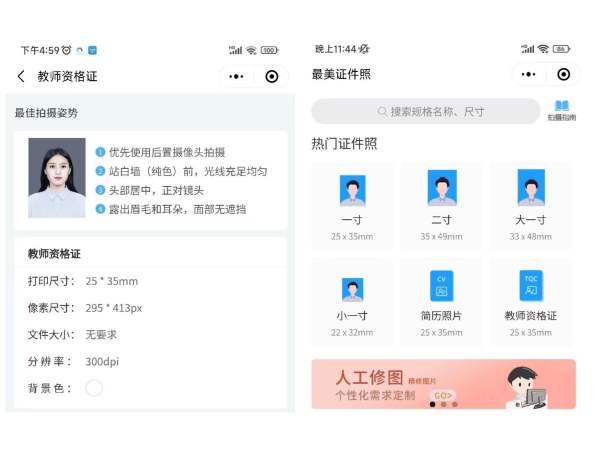Tap the sample portrait photo thumbnail
Screen dimensions: 600x450
(57, 178)
